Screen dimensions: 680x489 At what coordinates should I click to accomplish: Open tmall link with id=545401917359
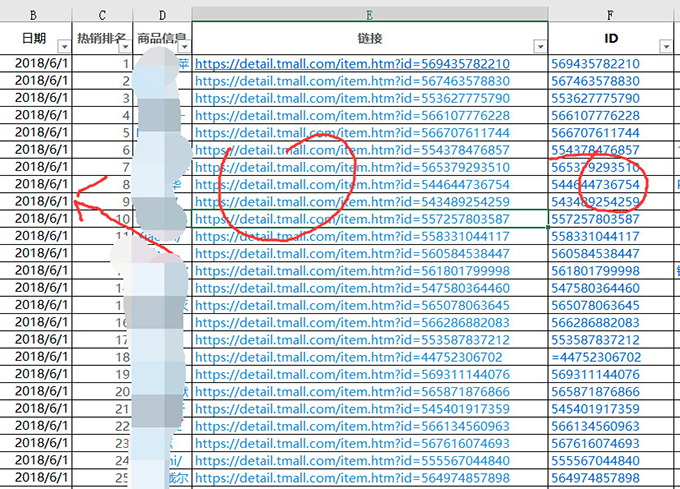click(x=352, y=409)
